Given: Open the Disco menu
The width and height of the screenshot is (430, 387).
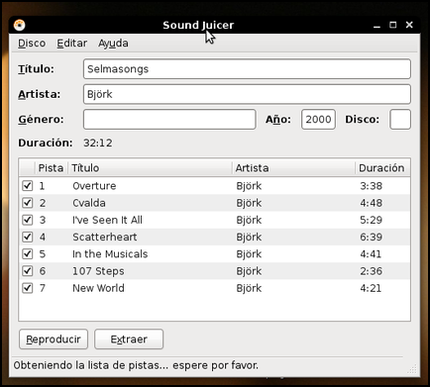Looking at the screenshot, I should [x=32, y=43].
